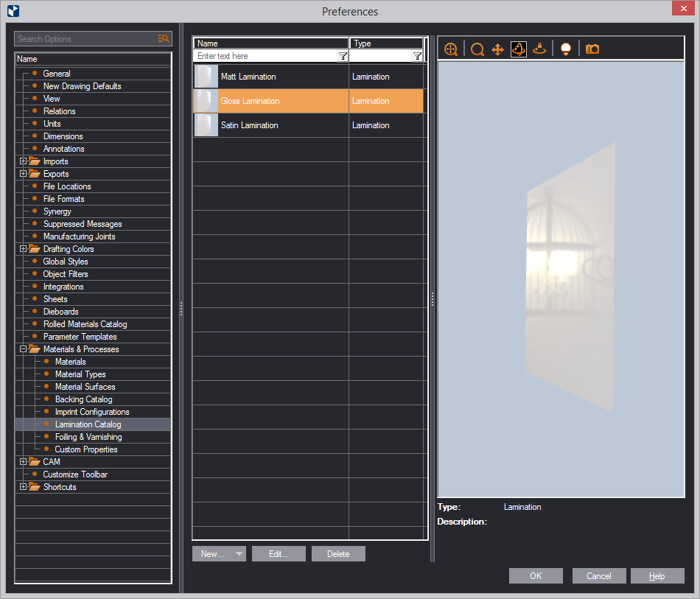The height and width of the screenshot is (599, 700).
Task: Select the zoom magnifier tool in preview
Action: click(x=477, y=49)
